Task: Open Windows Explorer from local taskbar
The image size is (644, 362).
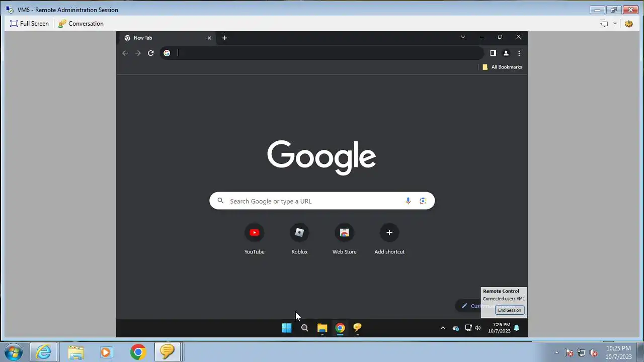Action: click(76, 352)
